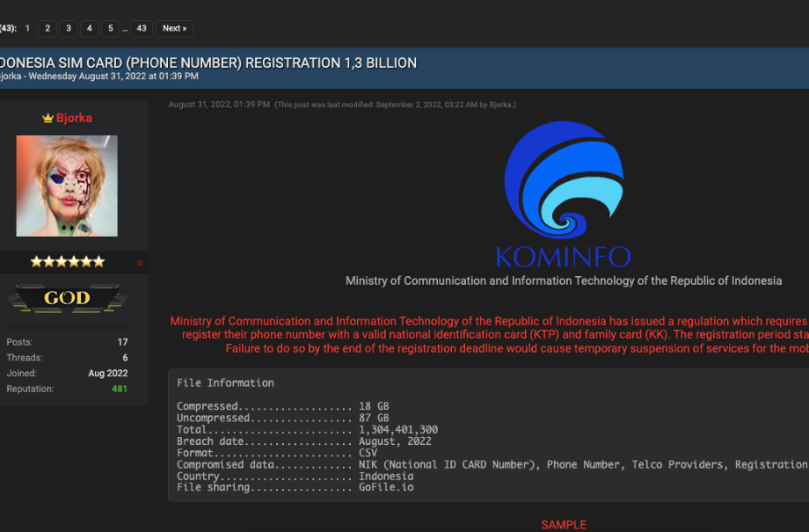Image resolution: width=809 pixels, height=532 pixels.
Task: Click the crown icon beside Bjorka
Action: [48, 118]
